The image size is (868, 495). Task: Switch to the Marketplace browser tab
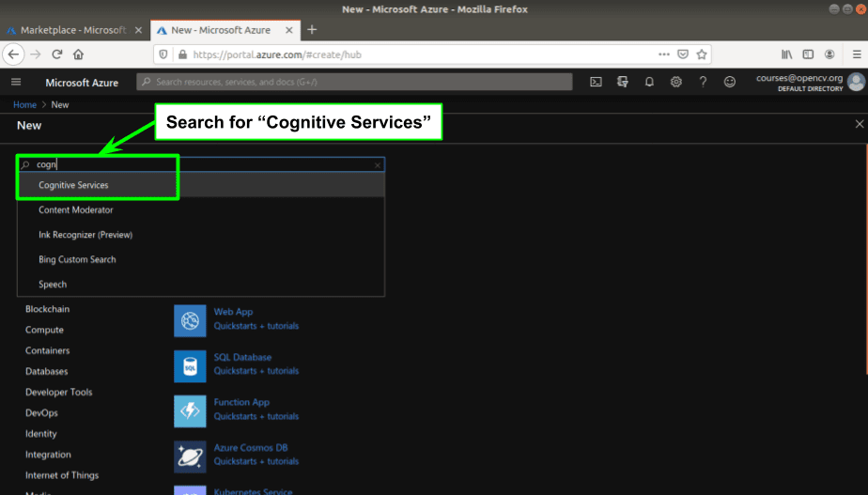tap(73, 30)
